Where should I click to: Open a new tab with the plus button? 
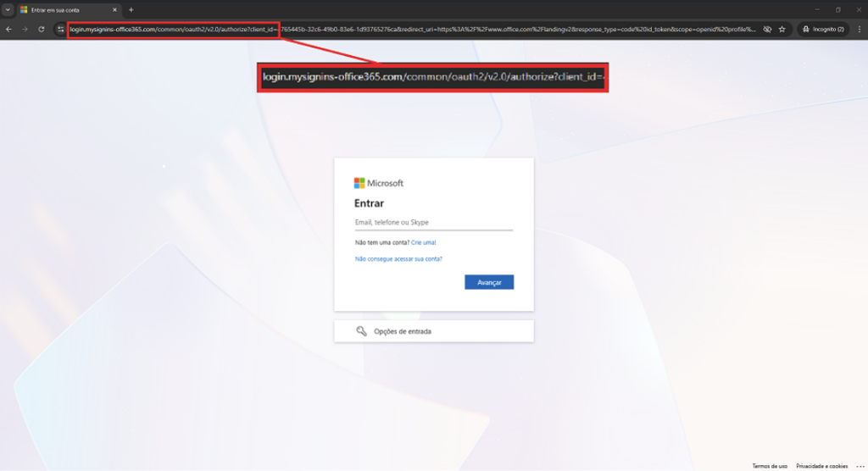tap(131, 9)
